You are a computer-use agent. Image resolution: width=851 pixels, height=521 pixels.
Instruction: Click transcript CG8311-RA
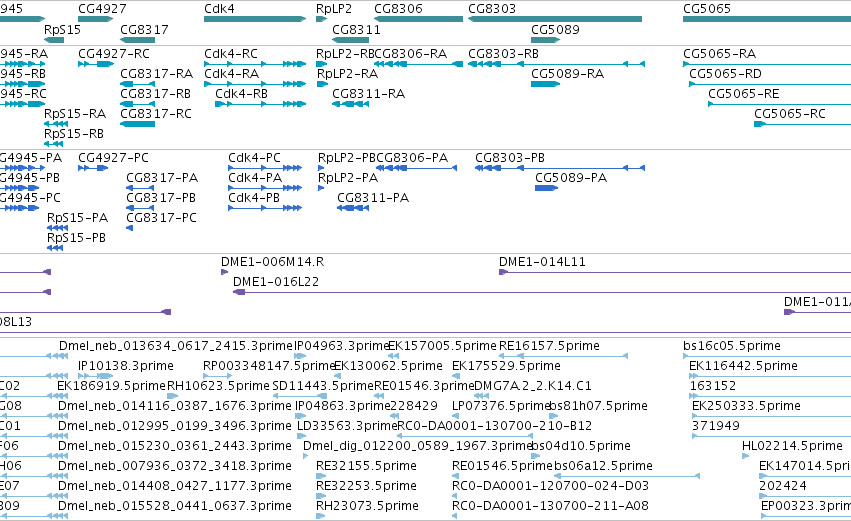(x=369, y=94)
